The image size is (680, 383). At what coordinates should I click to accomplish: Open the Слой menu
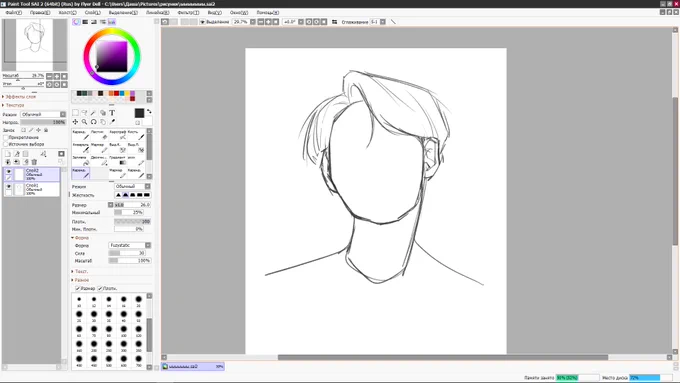click(92, 13)
